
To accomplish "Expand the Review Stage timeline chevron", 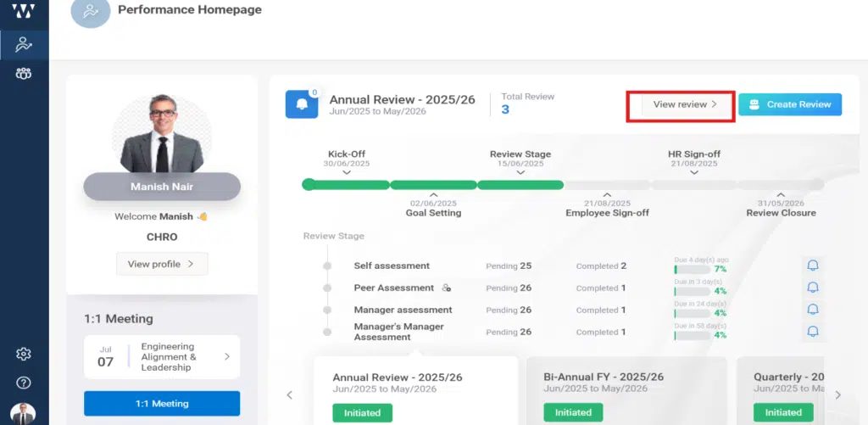I will tap(520, 173).
